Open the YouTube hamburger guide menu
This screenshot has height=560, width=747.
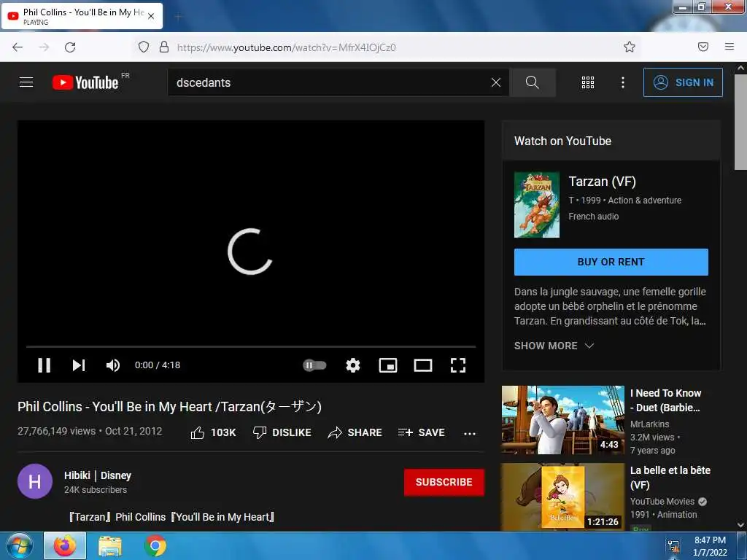click(x=26, y=82)
